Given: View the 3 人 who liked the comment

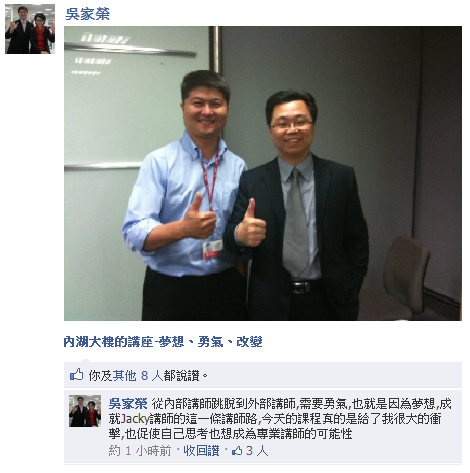Looking at the screenshot, I should 257,451.
